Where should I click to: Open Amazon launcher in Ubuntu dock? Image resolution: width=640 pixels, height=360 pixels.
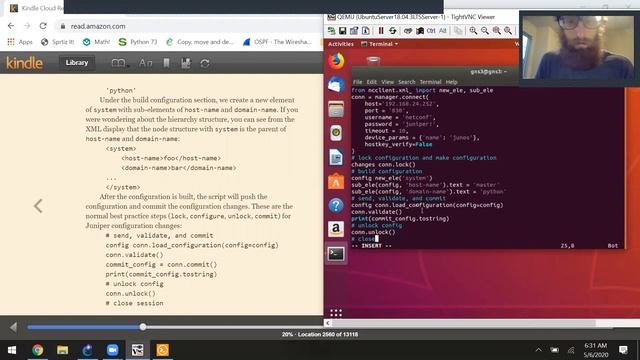click(336, 229)
